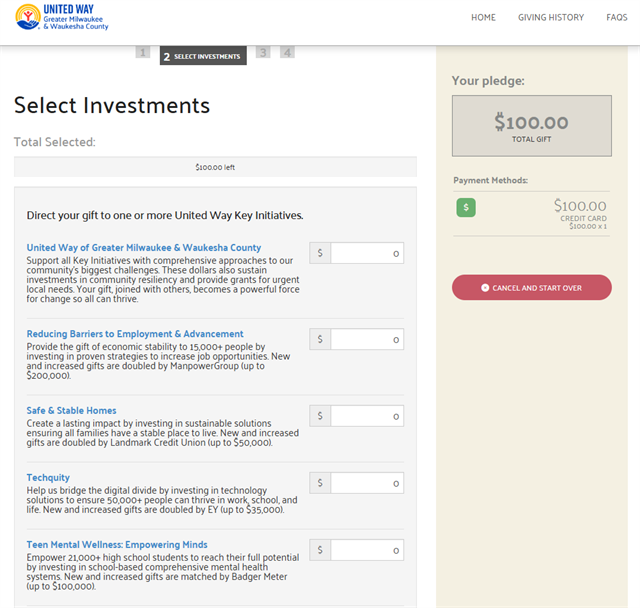Click the $100.00 credit card amount

coord(580,206)
